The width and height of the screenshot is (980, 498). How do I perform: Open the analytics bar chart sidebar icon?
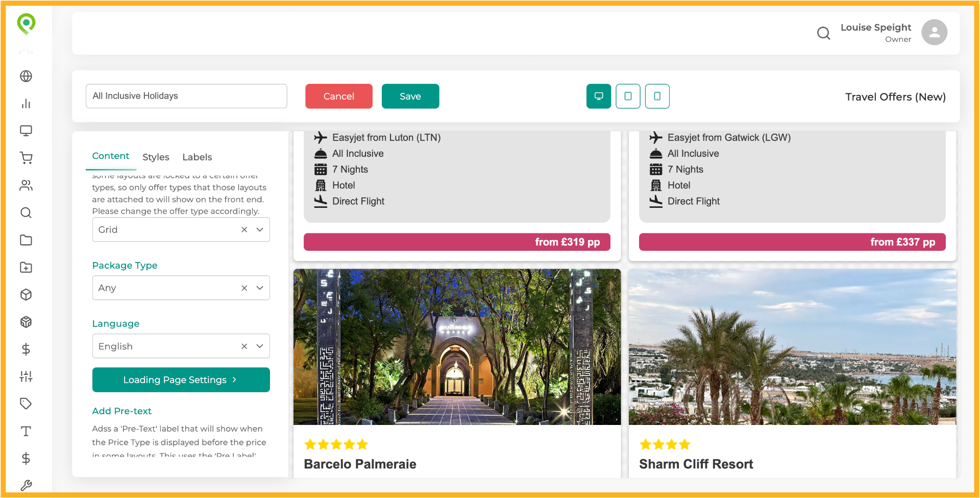click(x=26, y=104)
